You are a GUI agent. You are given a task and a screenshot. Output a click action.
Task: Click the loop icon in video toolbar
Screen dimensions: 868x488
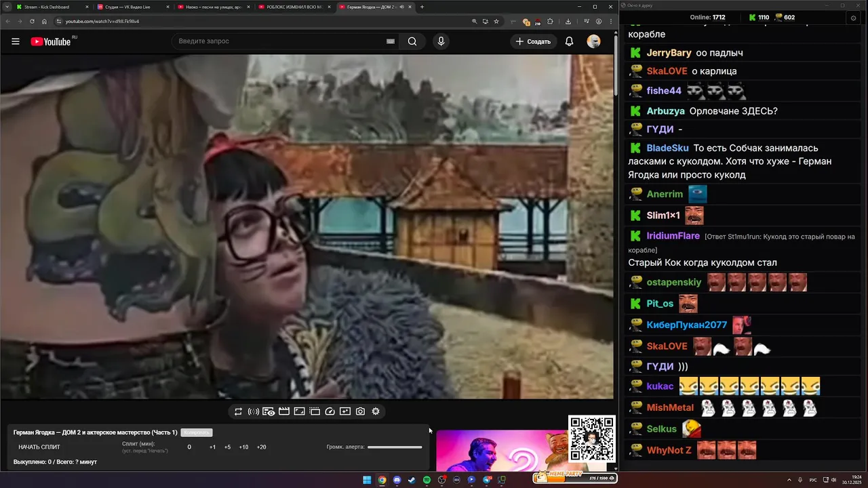238,411
